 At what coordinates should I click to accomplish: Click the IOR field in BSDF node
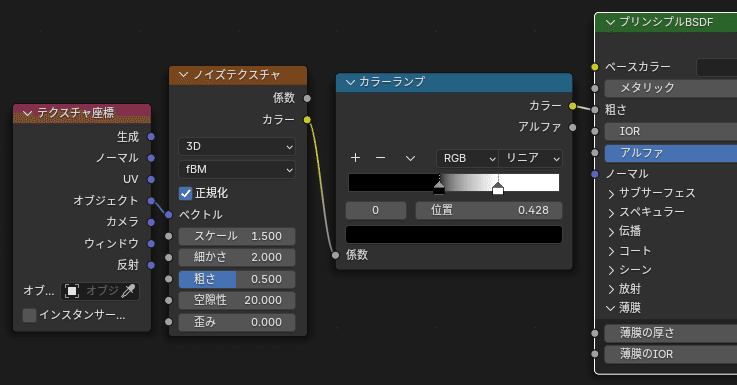point(671,132)
